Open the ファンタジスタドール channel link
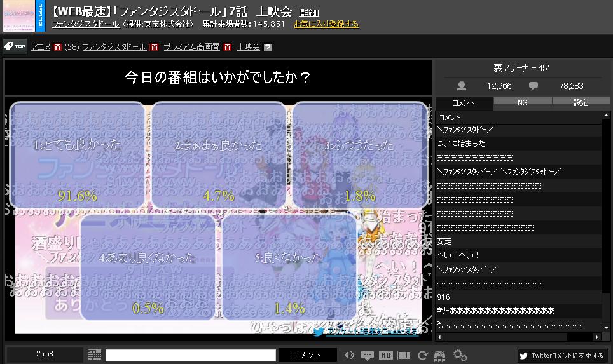This screenshot has height=364, width=613. [x=86, y=24]
